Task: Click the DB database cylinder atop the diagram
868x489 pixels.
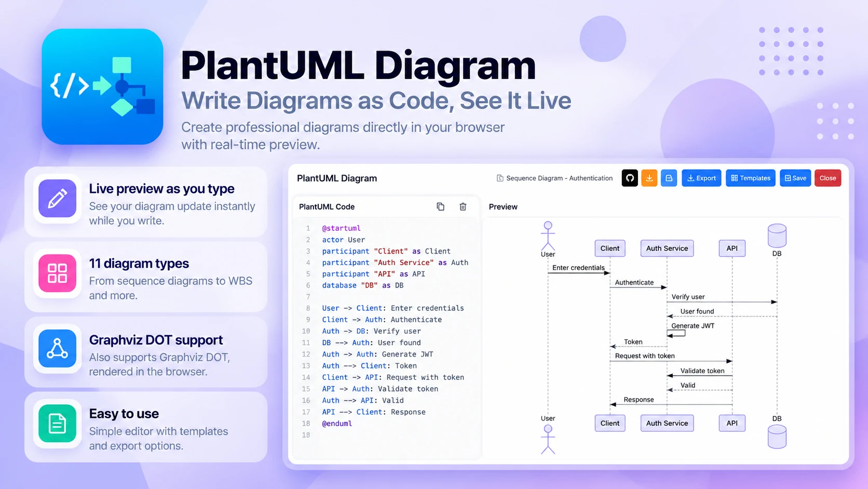Action: [x=777, y=236]
